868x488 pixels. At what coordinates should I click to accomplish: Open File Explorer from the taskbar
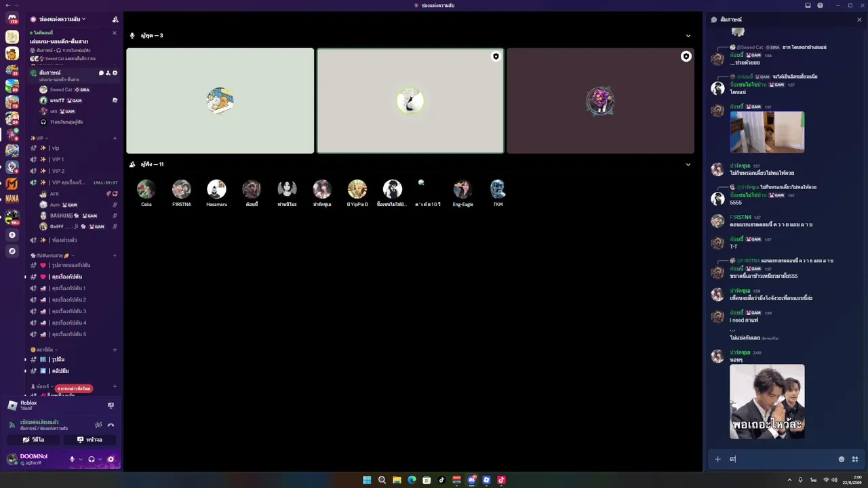coord(397,480)
